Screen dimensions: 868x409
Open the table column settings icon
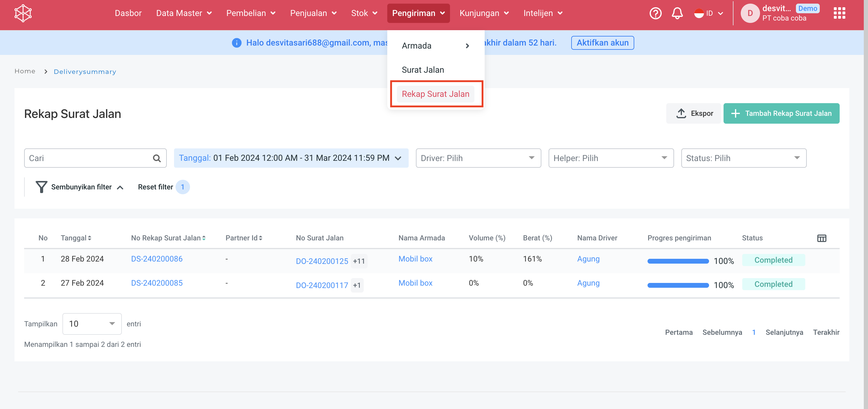[x=822, y=238]
